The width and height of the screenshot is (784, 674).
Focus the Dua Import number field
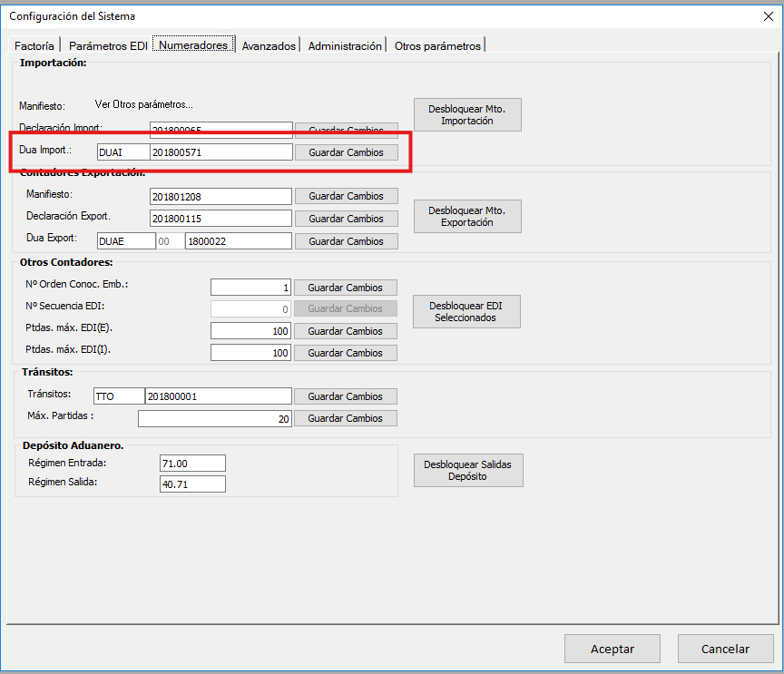(x=220, y=152)
